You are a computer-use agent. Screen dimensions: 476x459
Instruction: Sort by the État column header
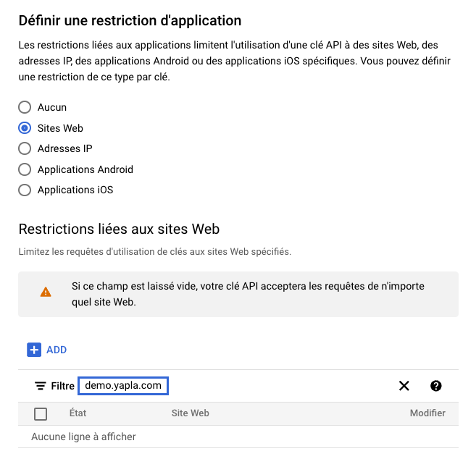click(x=78, y=413)
